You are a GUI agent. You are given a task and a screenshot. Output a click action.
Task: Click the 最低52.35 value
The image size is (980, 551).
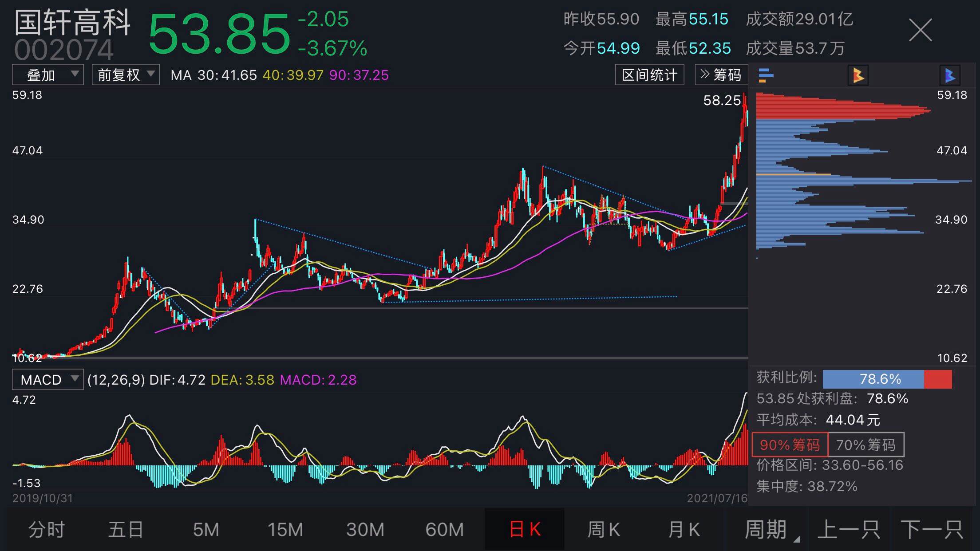(693, 48)
